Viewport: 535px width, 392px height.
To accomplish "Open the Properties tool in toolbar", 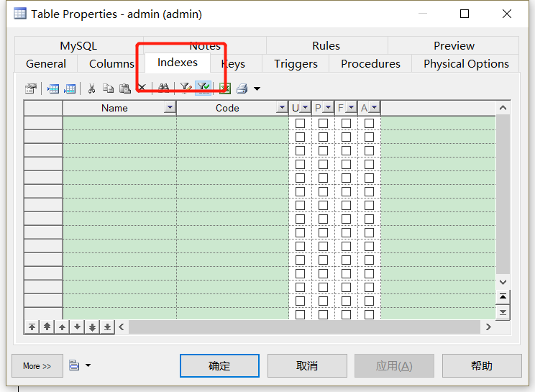I will pos(31,88).
